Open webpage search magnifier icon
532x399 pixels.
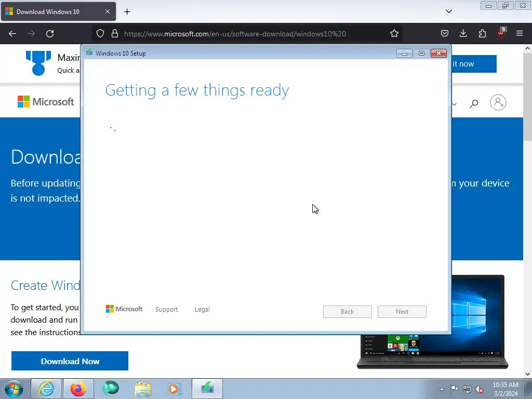[x=474, y=103]
